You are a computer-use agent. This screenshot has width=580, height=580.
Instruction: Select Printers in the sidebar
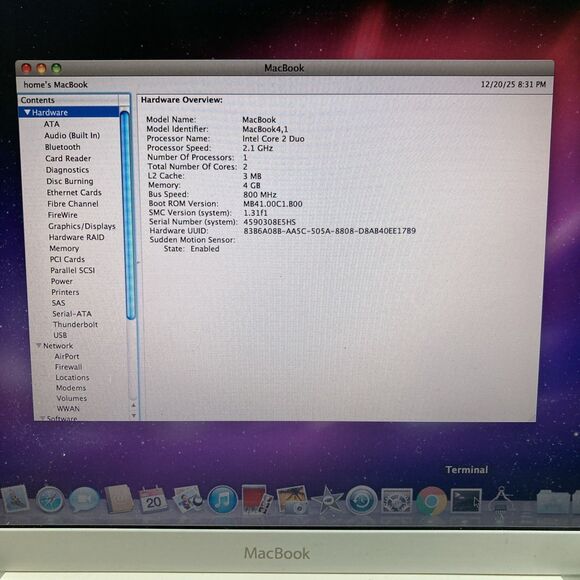tap(65, 292)
